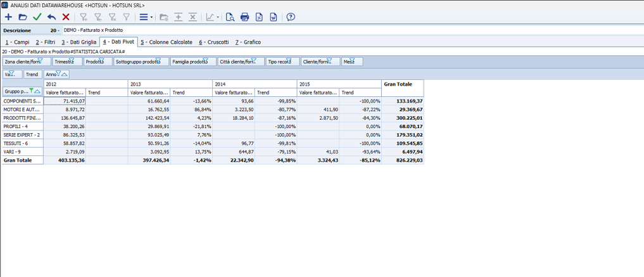The image size is (644, 277).
Task: Expand the chart icon dropdown arrow
Action: coord(218,17)
